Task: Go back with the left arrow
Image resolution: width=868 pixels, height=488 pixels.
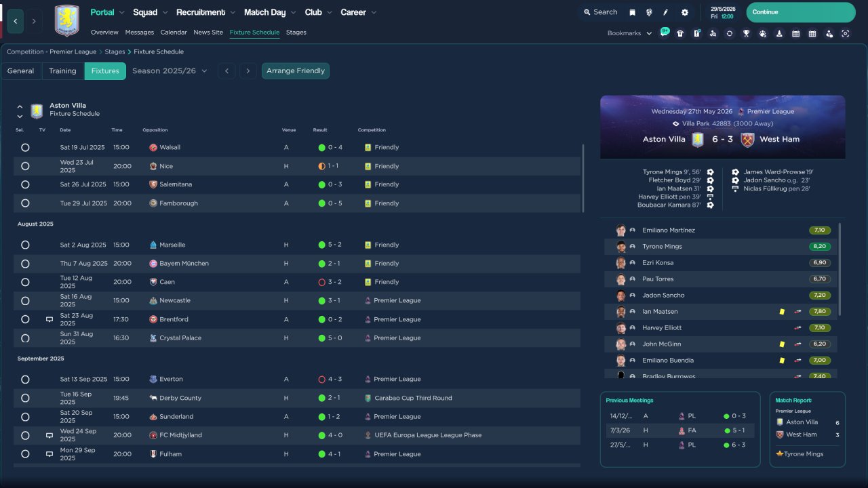Action: click(16, 21)
